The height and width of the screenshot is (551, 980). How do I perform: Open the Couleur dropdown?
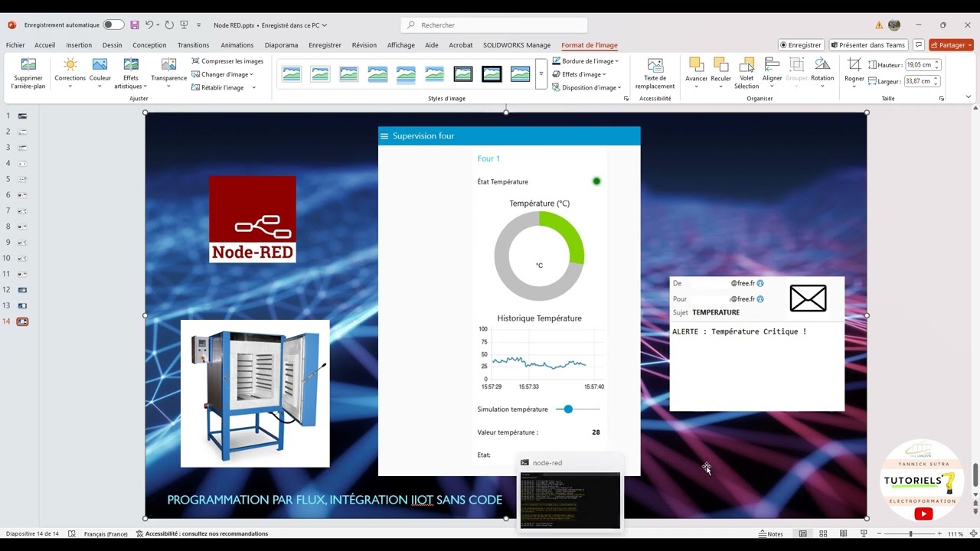[x=100, y=73]
